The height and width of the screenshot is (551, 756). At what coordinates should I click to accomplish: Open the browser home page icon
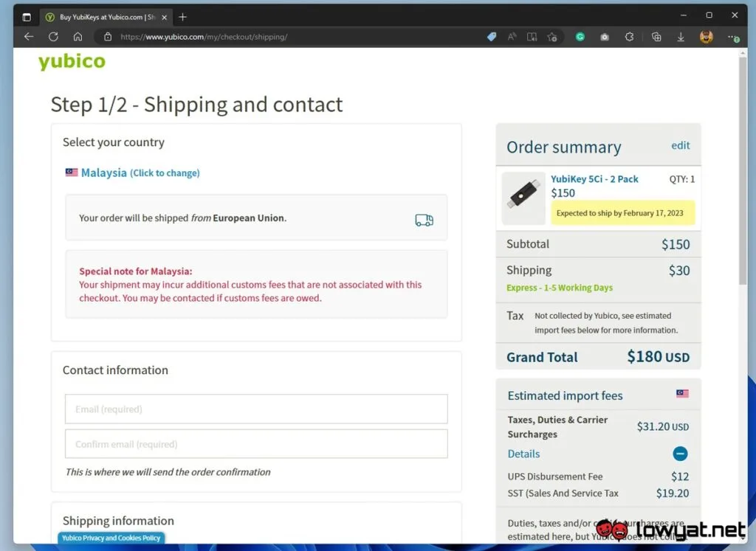[78, 37]
